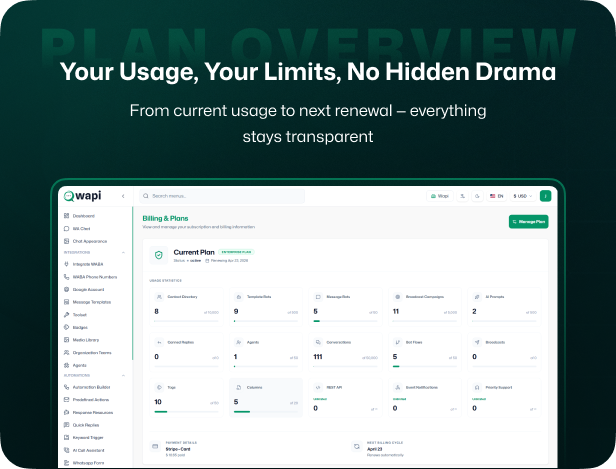This screenshot has height=469, width=616.
Task: Click the Badges sidebar icon
Action: [x=66, y=327]
